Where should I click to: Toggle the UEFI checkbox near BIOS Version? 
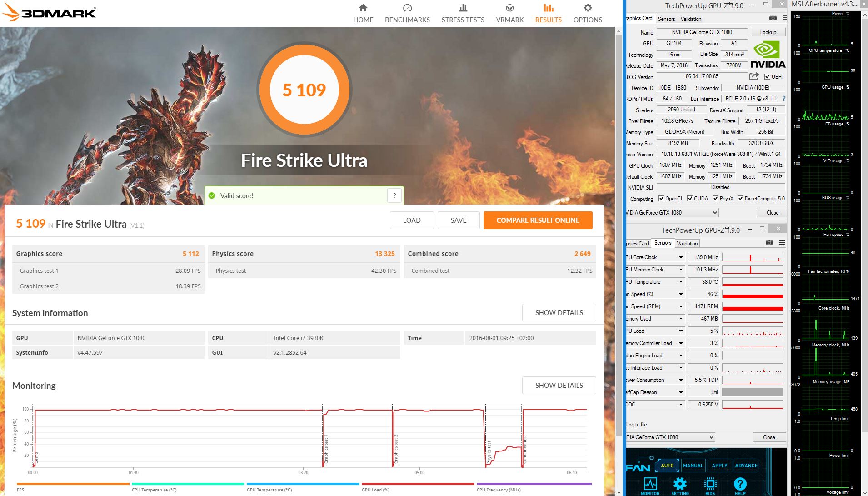click(768, 76)
